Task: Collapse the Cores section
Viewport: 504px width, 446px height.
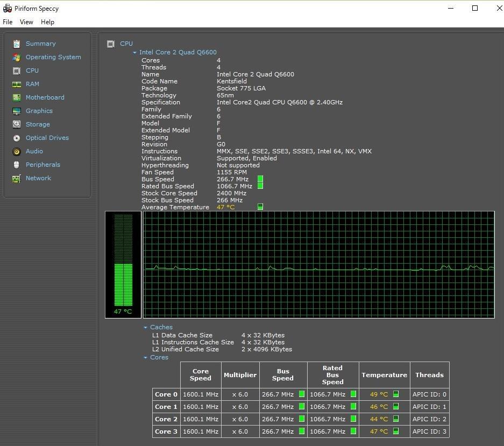Action: (x=145, y=358)
